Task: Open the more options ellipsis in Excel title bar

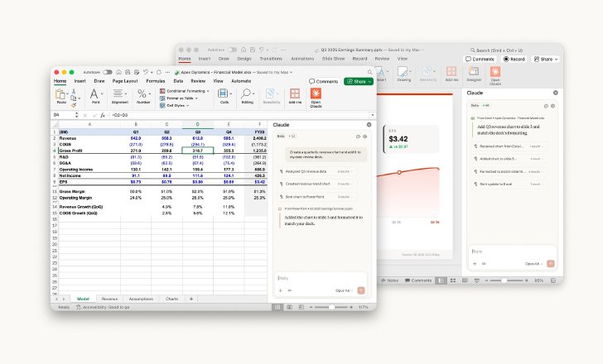Action: pyautogui.click(x=167, y=72)
